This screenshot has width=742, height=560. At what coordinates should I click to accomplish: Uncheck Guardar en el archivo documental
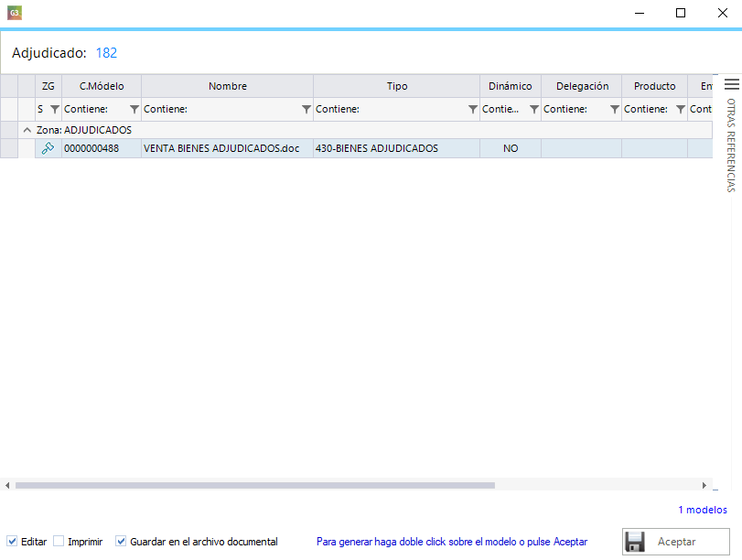tap(121, 541)
